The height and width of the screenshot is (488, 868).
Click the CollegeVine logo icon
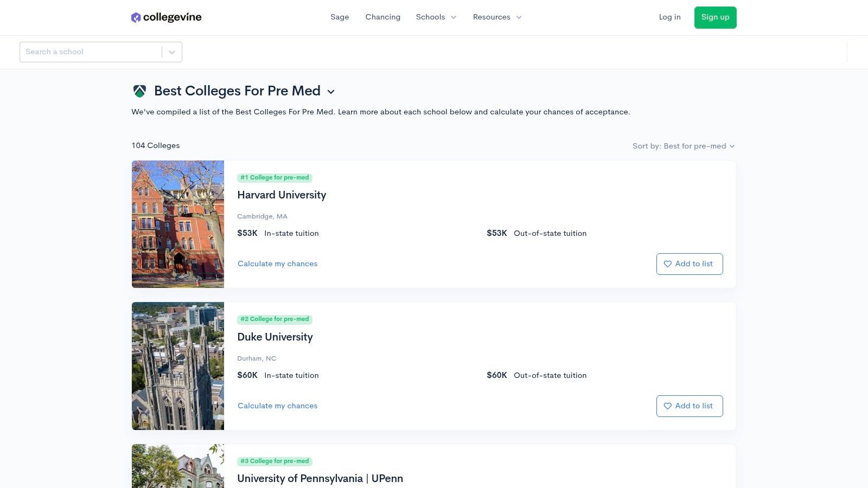136,17
